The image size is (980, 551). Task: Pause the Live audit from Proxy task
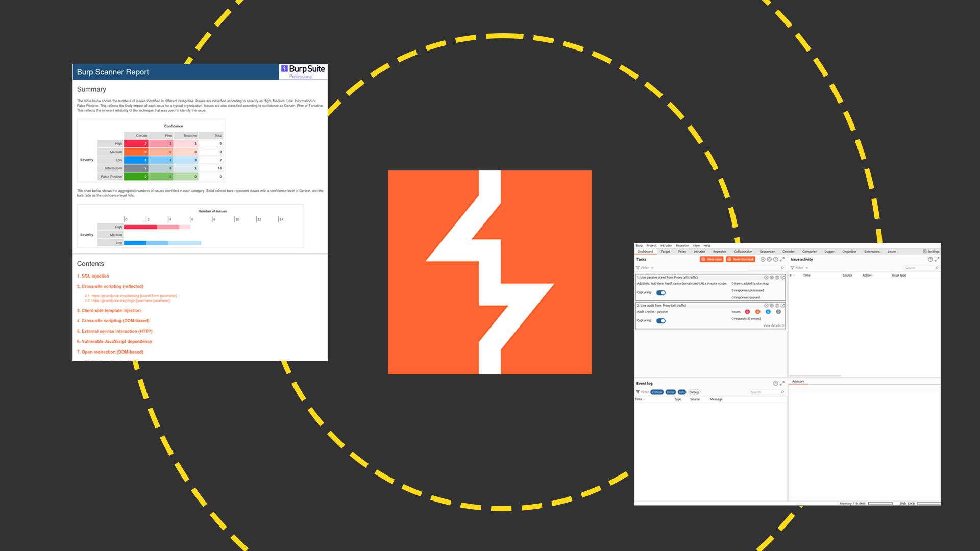point(766,306)
